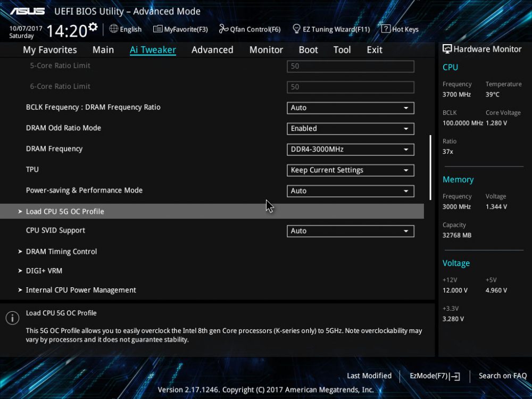The height and width of the screenshot is (399, 532).
Task: Click BCLK 100.0000 MHz value
Action: pyautogui.click(x=462, y=123)
